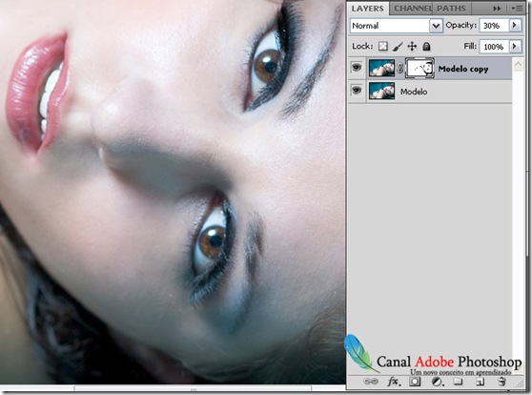Select the Modelo copy layer mask thumbnail
This screenshot has height=395, width=532.
tap(419, 68)
